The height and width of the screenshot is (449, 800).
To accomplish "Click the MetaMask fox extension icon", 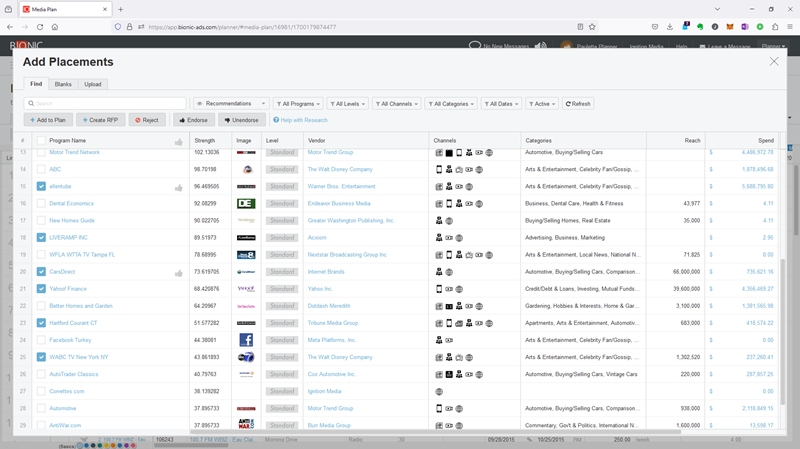I will point(730,27).
